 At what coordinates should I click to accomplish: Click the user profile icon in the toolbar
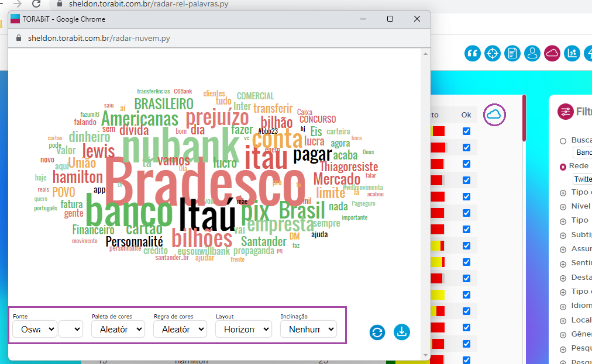pos(532,54)
